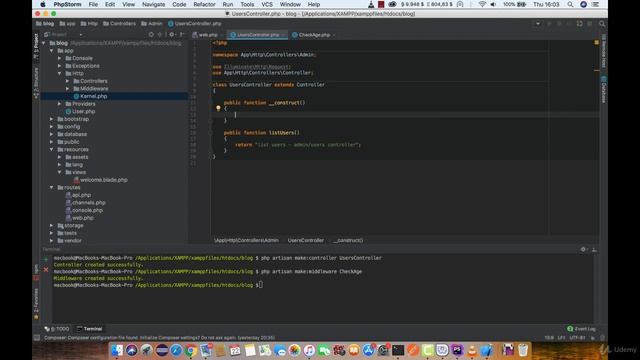Open Event Log from the status bar

tap(581, 329)
